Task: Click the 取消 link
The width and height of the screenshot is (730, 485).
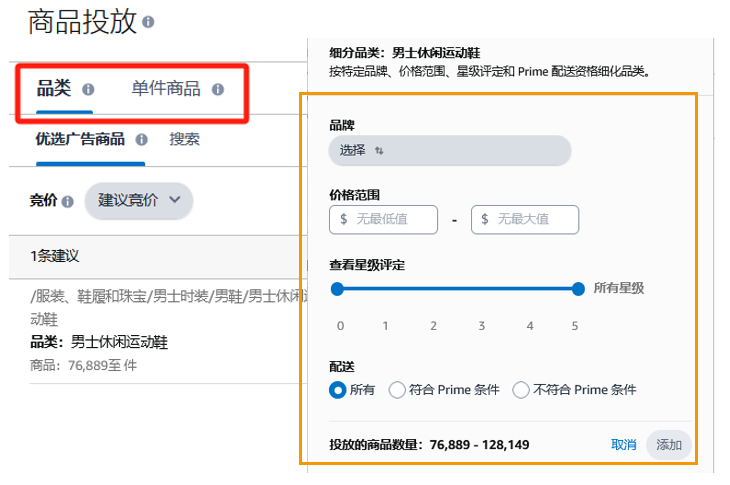Action: tap(623, 445)
